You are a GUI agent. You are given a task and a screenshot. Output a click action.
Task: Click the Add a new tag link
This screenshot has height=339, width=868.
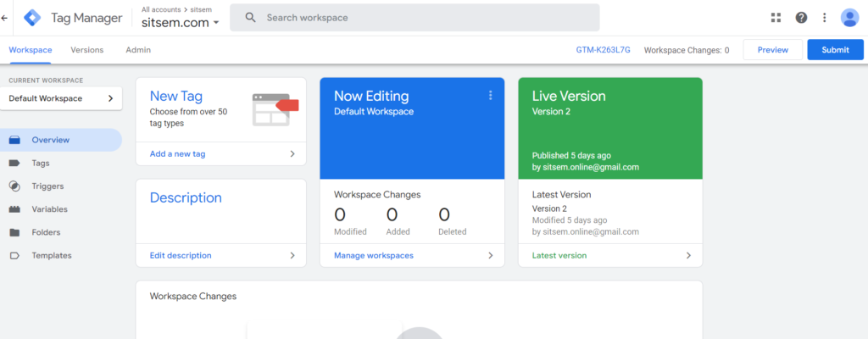(x=178, y=154)
